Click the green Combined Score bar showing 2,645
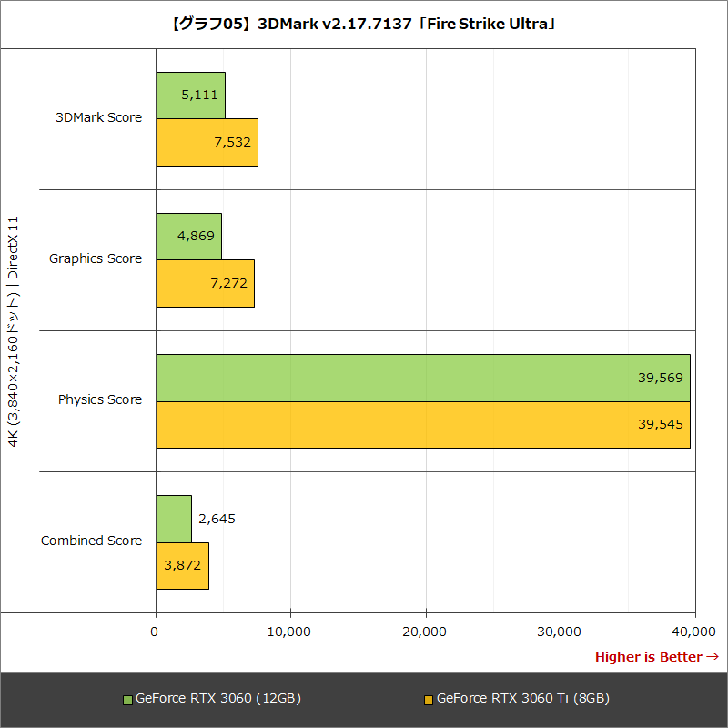 coord(173,517)
